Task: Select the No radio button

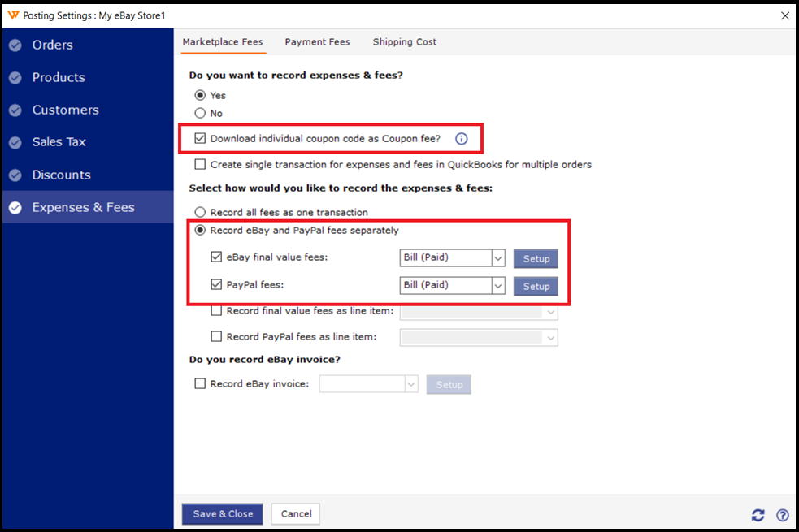Action: click(x=200, y=113)
